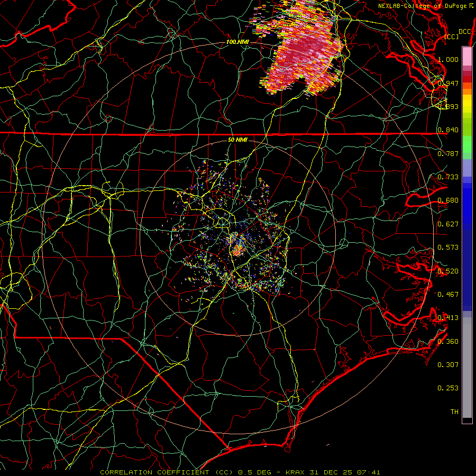This screenshot has width=476, height=476.
Task: Select the 0.467 legend value
Action: pos(448,295)
